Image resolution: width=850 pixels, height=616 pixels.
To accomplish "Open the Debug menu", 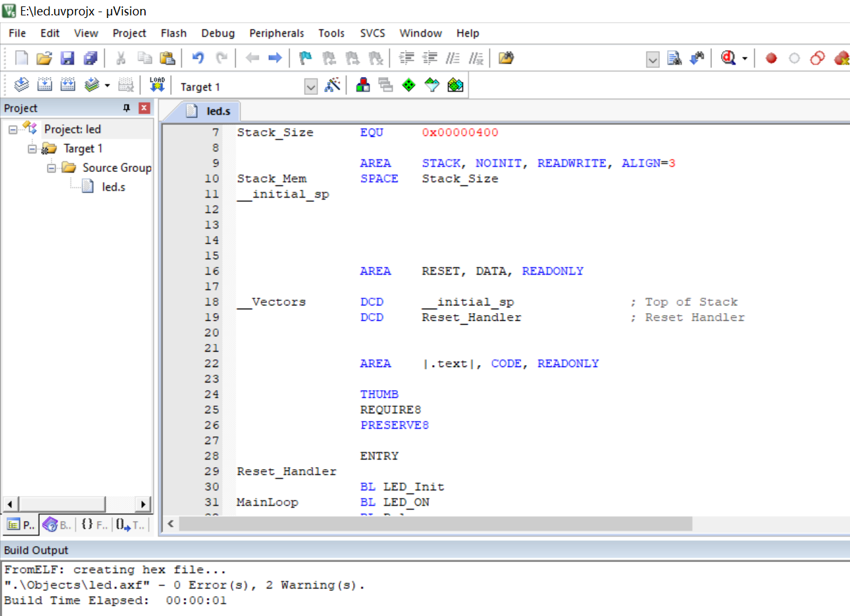I will [x=218, y=33].
